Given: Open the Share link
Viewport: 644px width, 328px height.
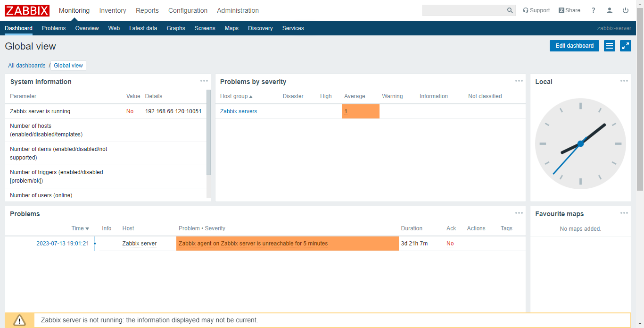Looking at the screenshot, I should pos(570,10).
